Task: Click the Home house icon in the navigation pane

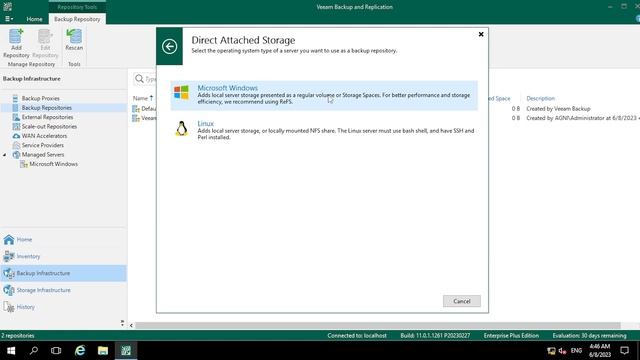Action: [x=9, y=240]
